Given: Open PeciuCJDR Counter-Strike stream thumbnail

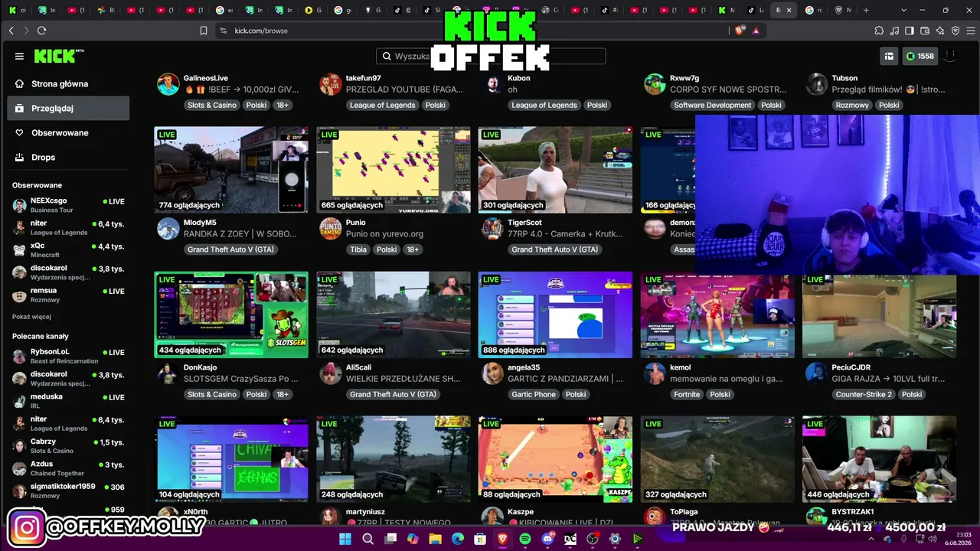Looking at the screenshot, I should pos(880,315).
